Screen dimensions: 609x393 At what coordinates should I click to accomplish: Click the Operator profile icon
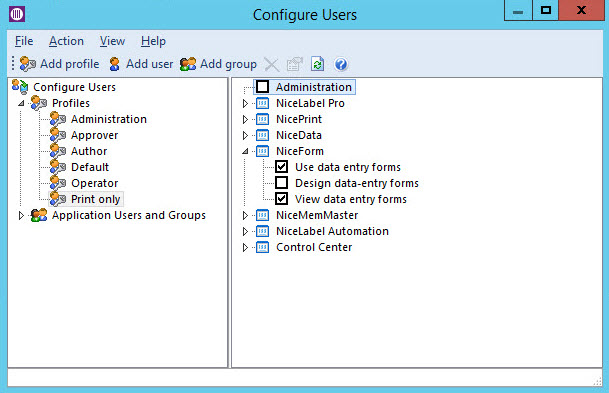pyautogui.click(x=58, y=183)
